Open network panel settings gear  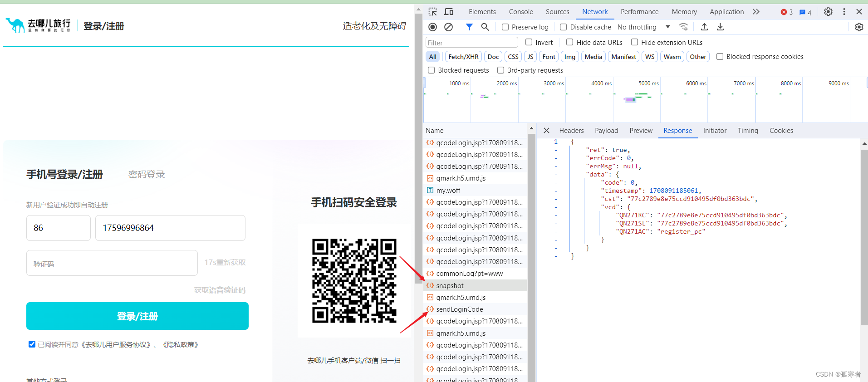pyautogui.click(x=859, y=27)
